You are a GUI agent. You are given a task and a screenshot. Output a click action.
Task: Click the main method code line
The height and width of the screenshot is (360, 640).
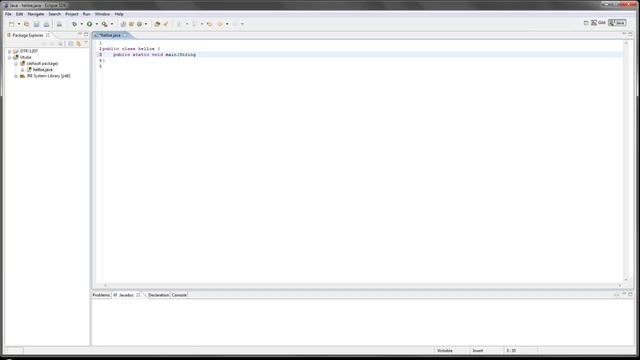154,55
